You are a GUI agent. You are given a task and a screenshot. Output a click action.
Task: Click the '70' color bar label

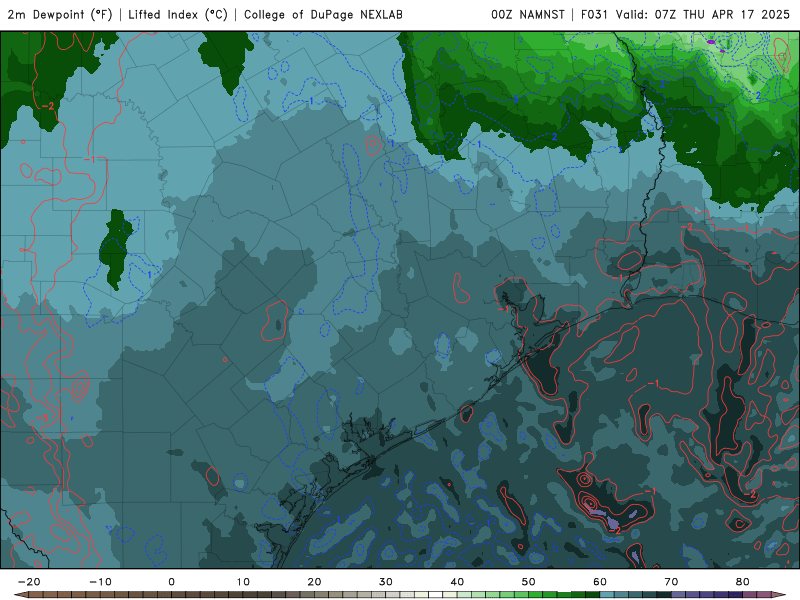coord(671,582)
